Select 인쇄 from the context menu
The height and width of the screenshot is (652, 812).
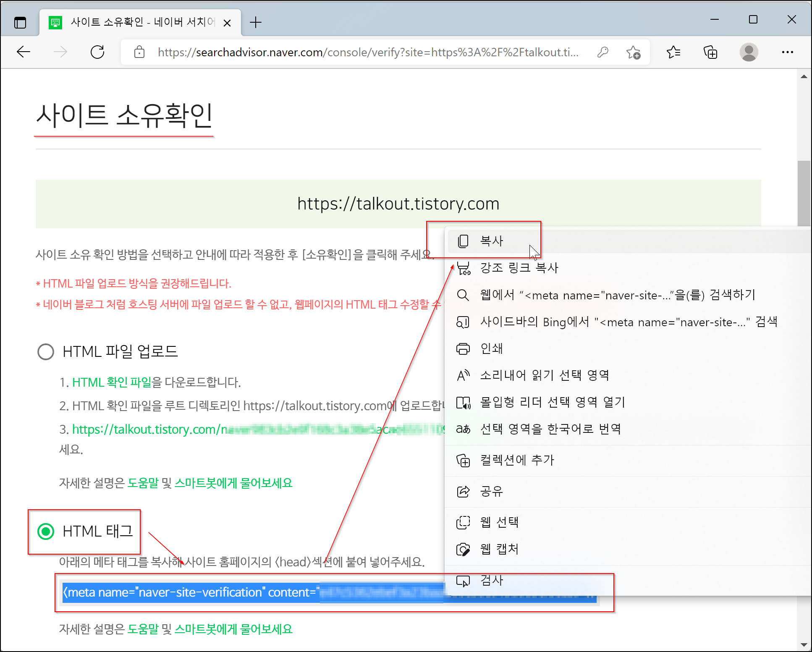point(491,348)
